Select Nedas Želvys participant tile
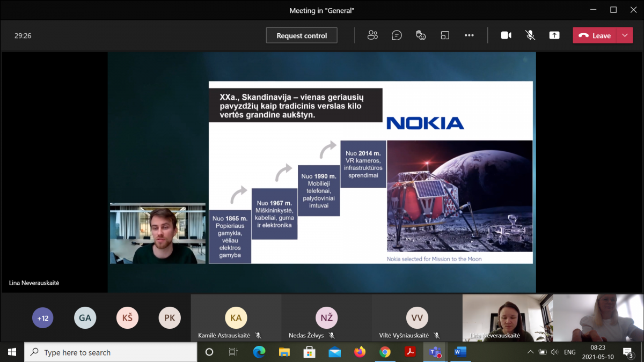 click(327, 318)
